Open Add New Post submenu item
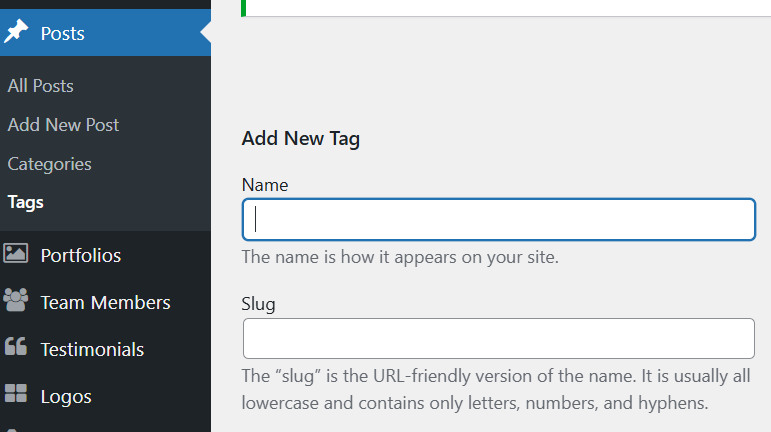The width and height of the screenshot is (771, 432). click(x=63, y=125)
